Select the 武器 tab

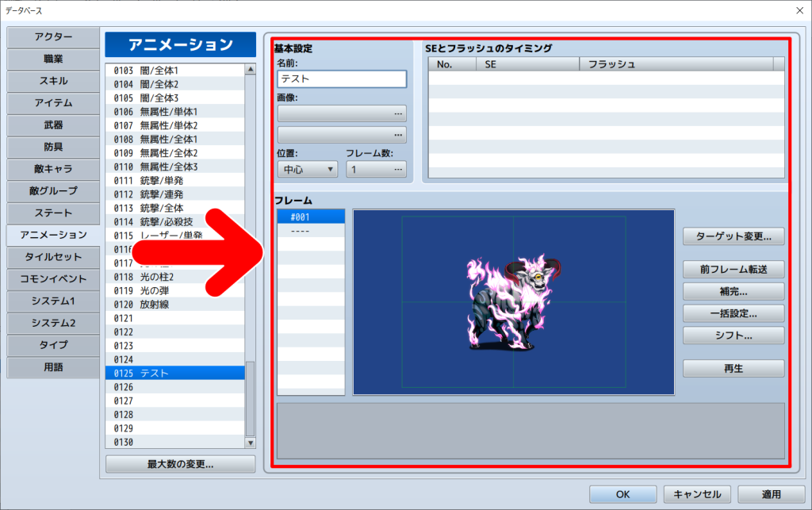pyautogui.click(x=53, y=125)
